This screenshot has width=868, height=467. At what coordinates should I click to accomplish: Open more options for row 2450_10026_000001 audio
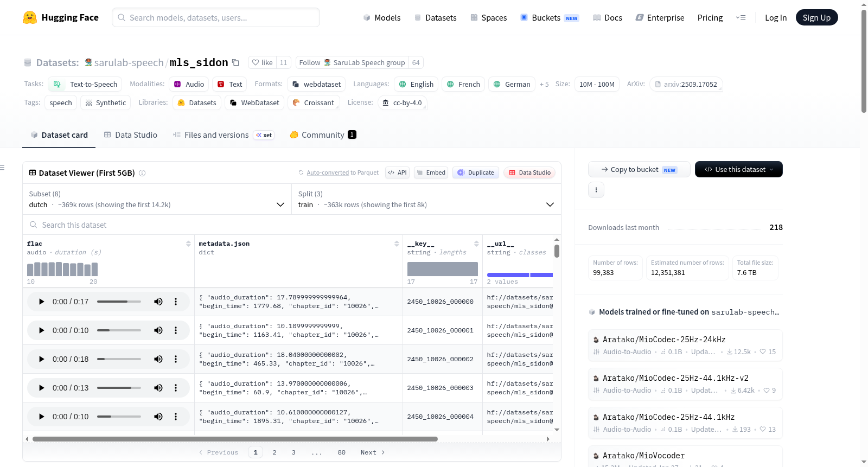176,330
